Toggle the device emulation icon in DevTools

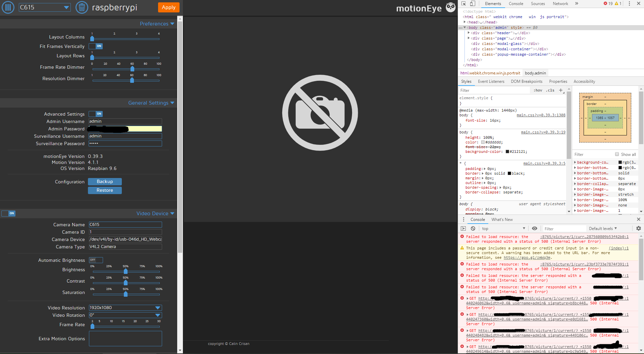click(x=473, y=3)
